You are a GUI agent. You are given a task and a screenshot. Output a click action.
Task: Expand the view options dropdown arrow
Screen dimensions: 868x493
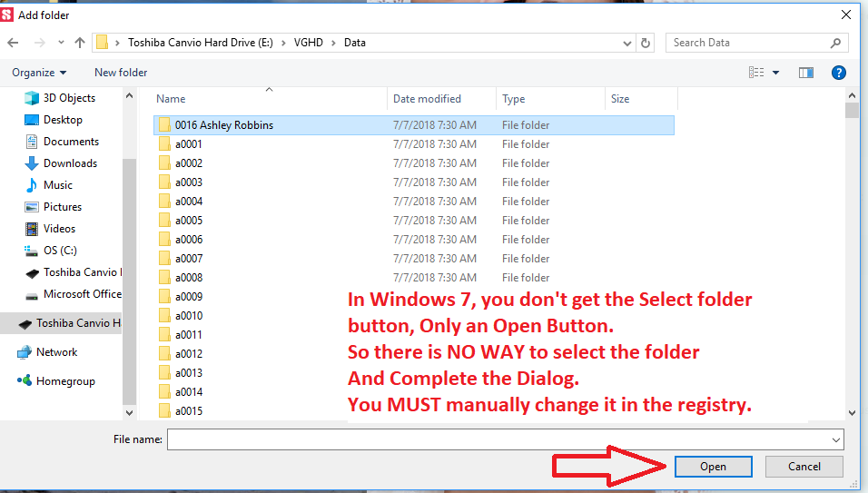click(x=775, y=73)
